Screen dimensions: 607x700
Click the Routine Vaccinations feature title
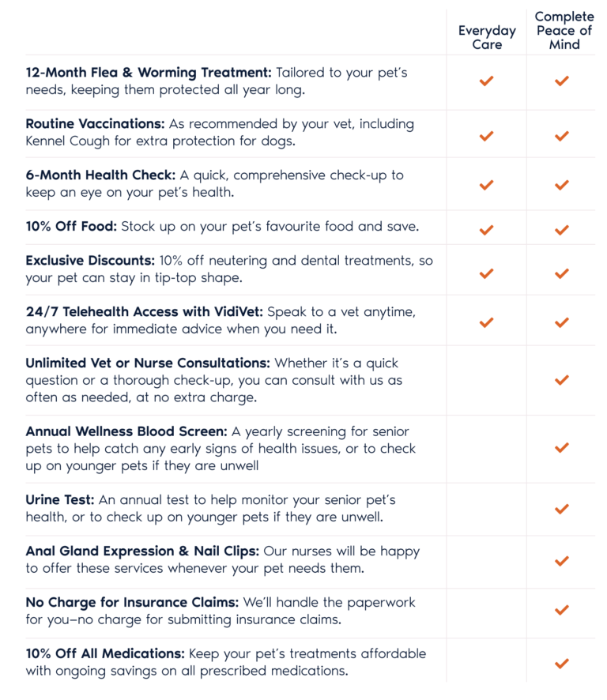94,124
